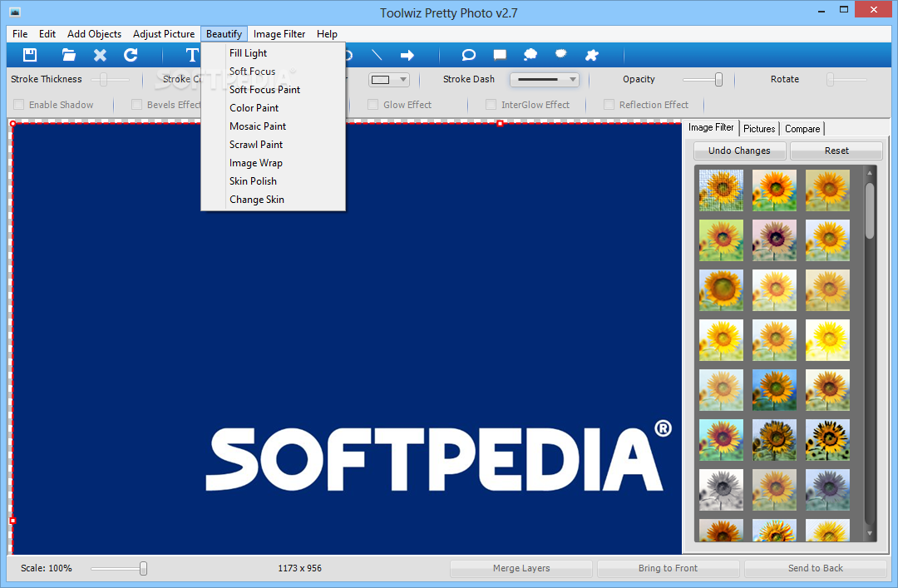Click the filter list scrollbar down arrow
Screen dimensions: 898x588
870,534
